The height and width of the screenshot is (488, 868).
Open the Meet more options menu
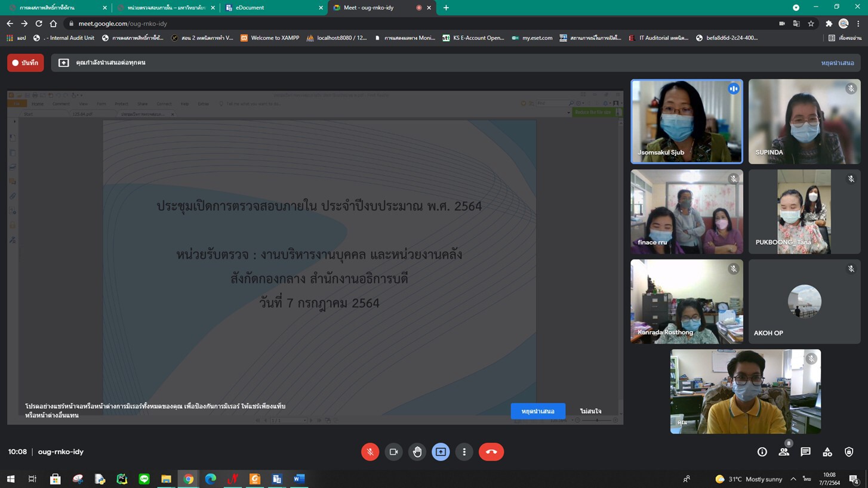464,452
